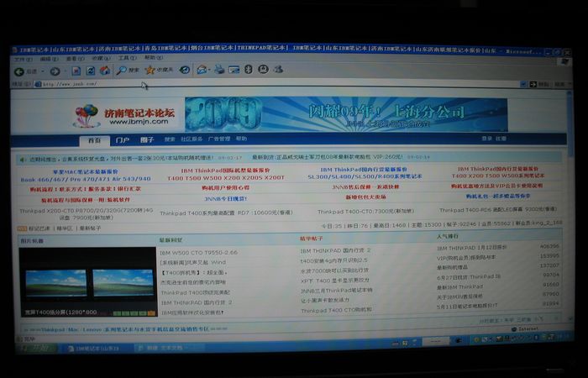Click the 转到 Go button
Viewport: 588px width, 378px height.
click(x=539, y=84)
